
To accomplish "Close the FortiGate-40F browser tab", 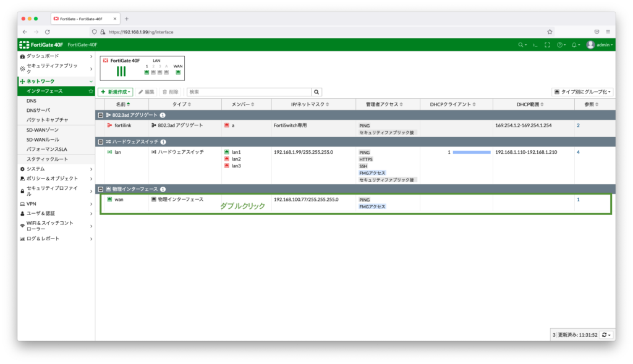I will pyautogui.click(x=114, y=19).
